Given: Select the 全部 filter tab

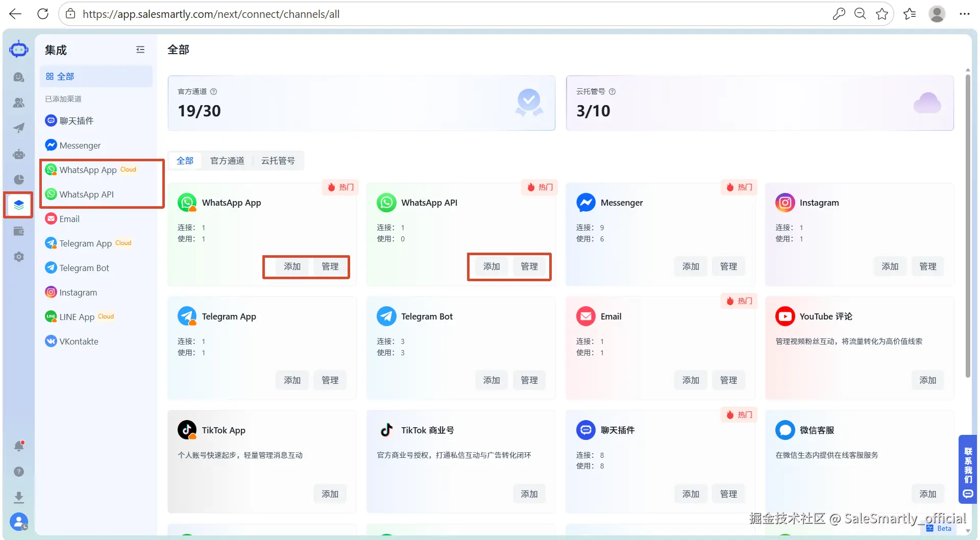Looking at the screenshot, I should coord(185,161).
